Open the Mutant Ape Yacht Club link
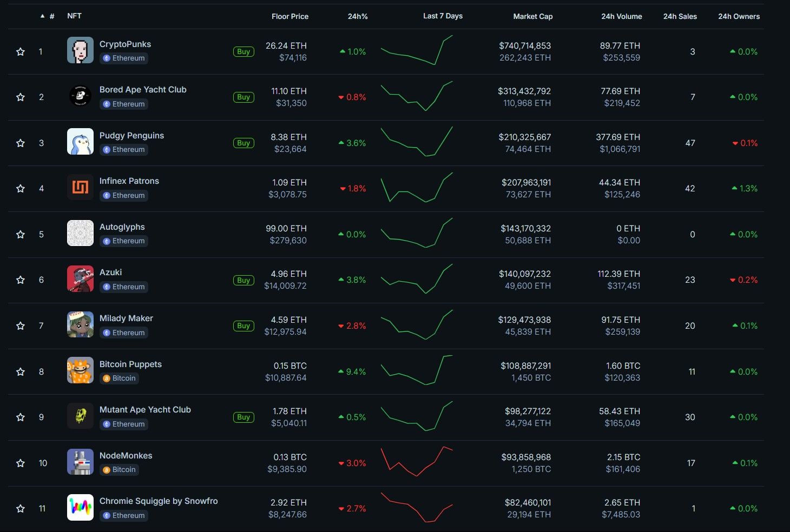The height and width of the screenshot is (532, 790). 145,410
